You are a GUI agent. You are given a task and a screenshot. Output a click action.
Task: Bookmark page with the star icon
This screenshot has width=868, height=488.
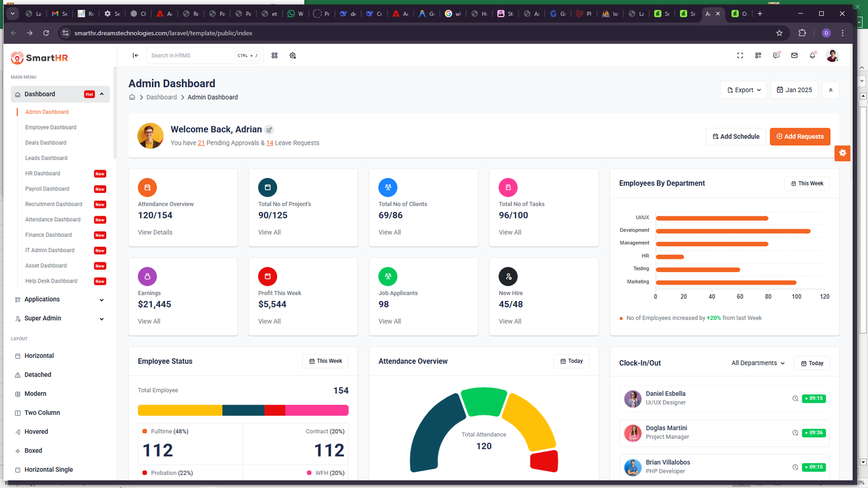(x=780, y=33)
